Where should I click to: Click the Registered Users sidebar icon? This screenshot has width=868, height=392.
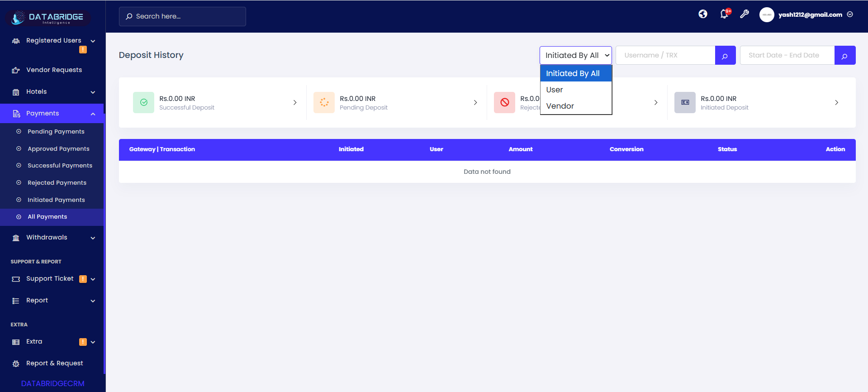(16, 41)
